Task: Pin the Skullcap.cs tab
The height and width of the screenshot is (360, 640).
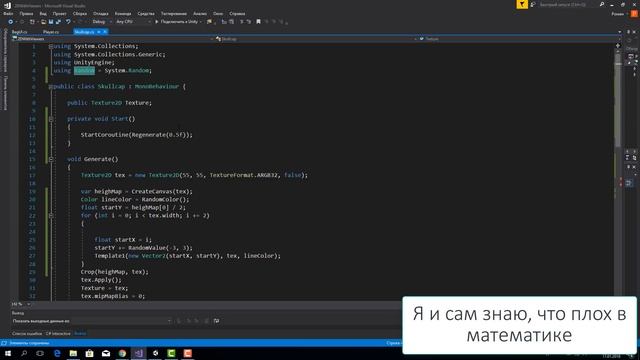Action: click(x=98, y=32)
